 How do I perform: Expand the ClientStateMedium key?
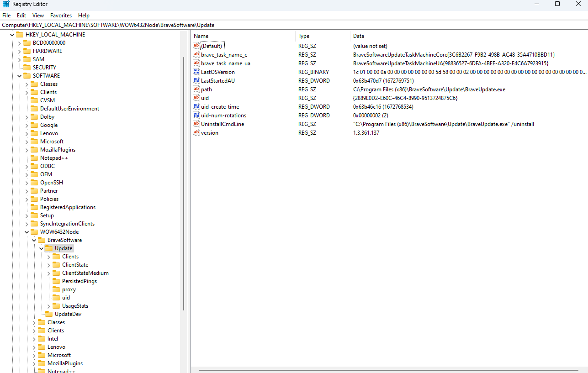[48, 273]
